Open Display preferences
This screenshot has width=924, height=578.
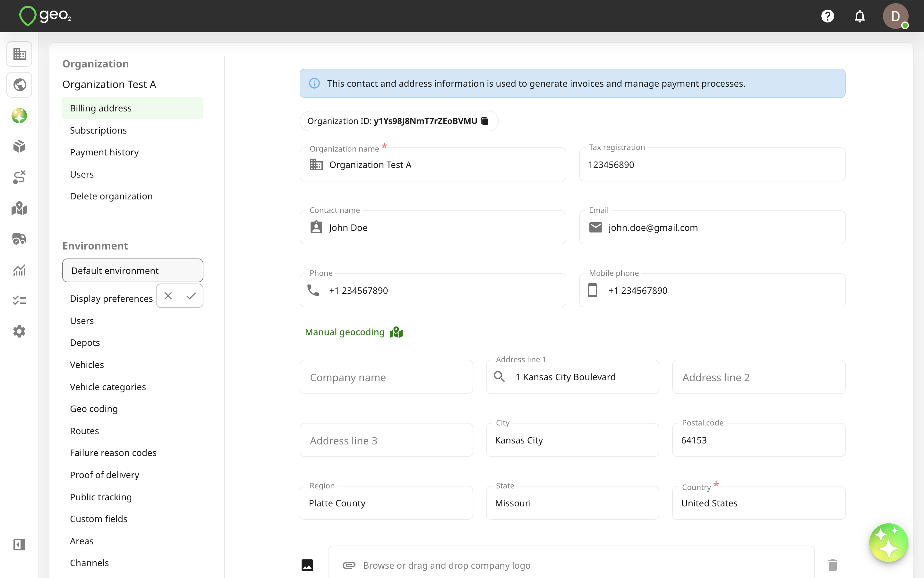[x=111, y=299]
